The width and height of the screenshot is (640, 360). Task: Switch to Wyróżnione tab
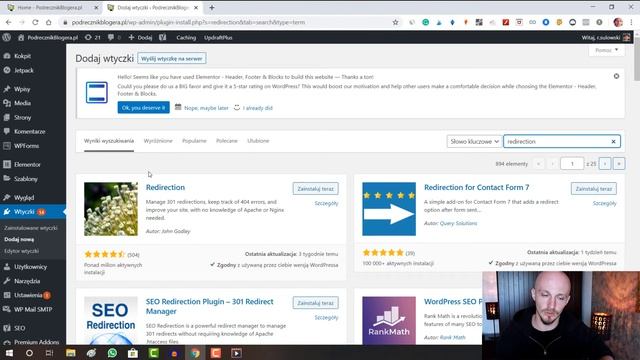click(x=158, y=141)
